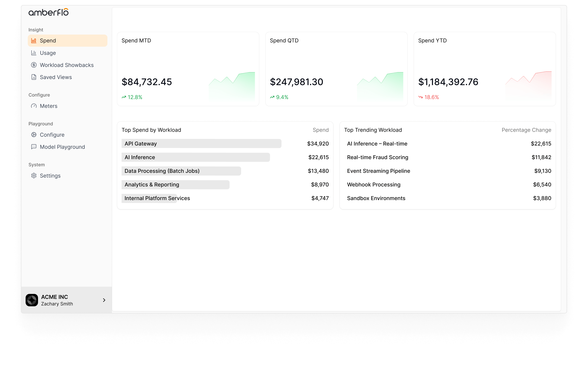Click the Usage chart icon
588x369 pixels.
point(34,53)
